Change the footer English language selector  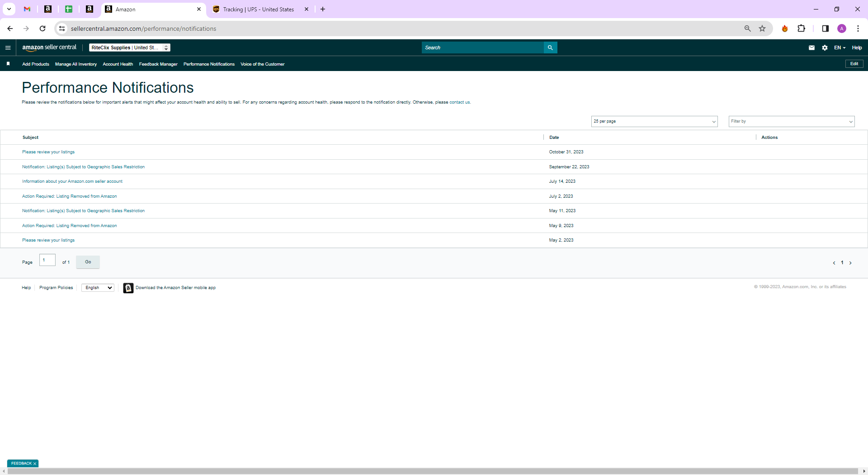click(98, 288)
